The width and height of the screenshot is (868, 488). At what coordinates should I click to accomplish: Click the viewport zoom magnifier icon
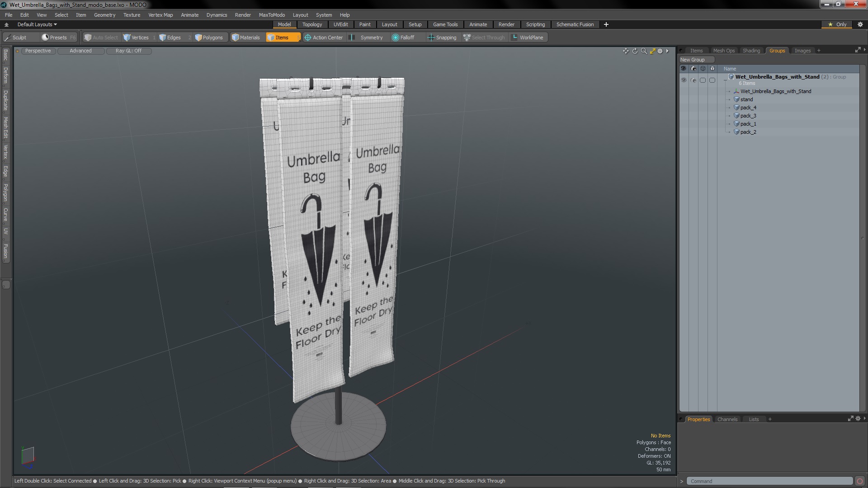[644, 51]
